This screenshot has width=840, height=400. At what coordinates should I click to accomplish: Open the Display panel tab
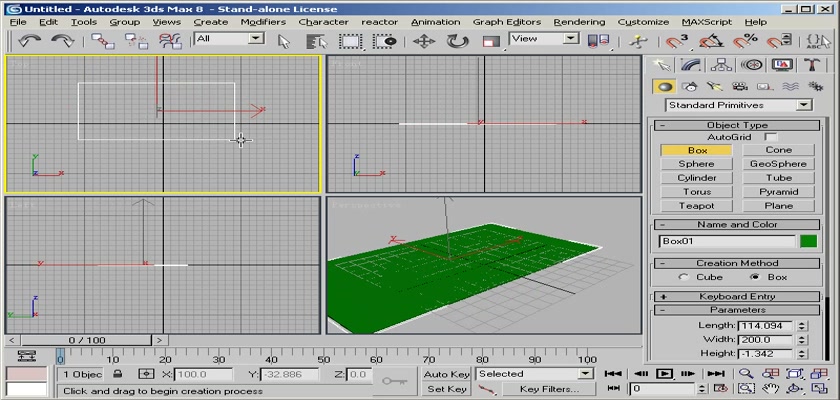point(782,65)
